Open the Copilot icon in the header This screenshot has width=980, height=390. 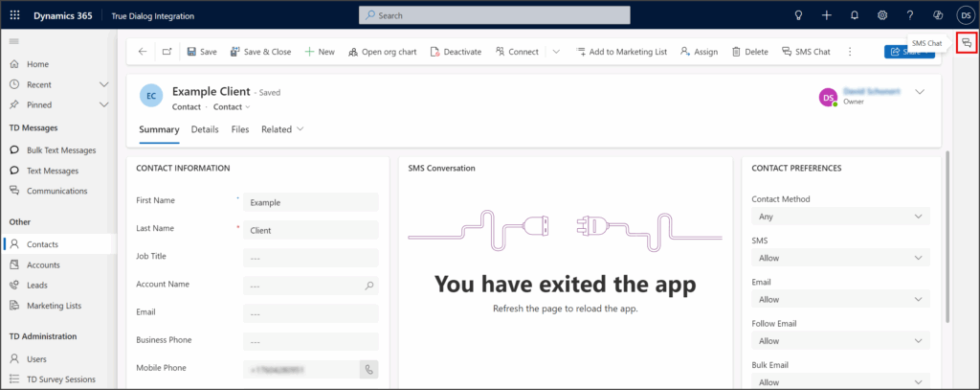938,15
